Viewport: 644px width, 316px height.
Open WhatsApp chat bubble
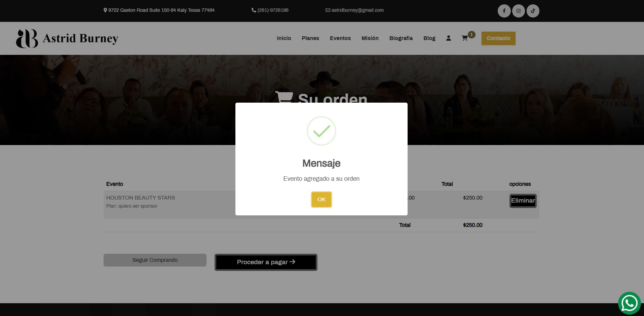point(629,303)
